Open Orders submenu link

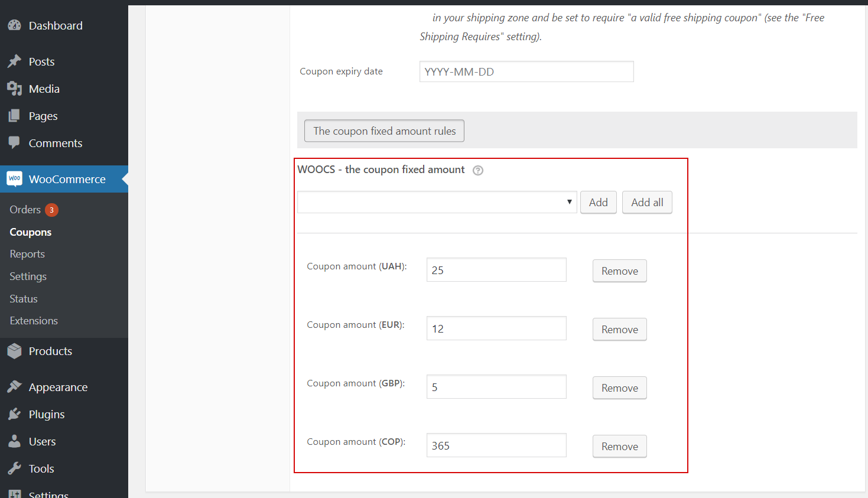coord(25,210)
